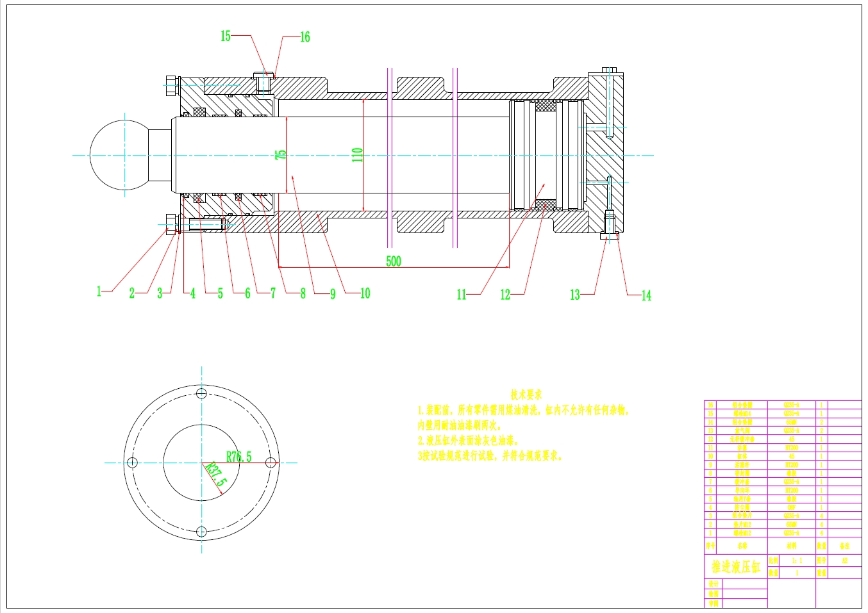The width and height of the screenshot is (868, 613).
Task: Click the 技术要求 heading text
Action: pyautogui.click(x=526, y=395)
